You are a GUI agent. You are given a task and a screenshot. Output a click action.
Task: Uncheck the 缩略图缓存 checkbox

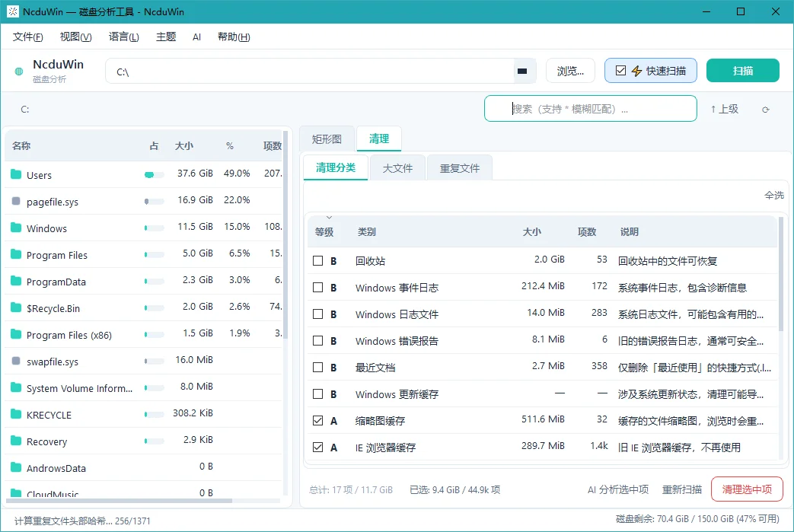pyautogui.click(x=318, y=421)
